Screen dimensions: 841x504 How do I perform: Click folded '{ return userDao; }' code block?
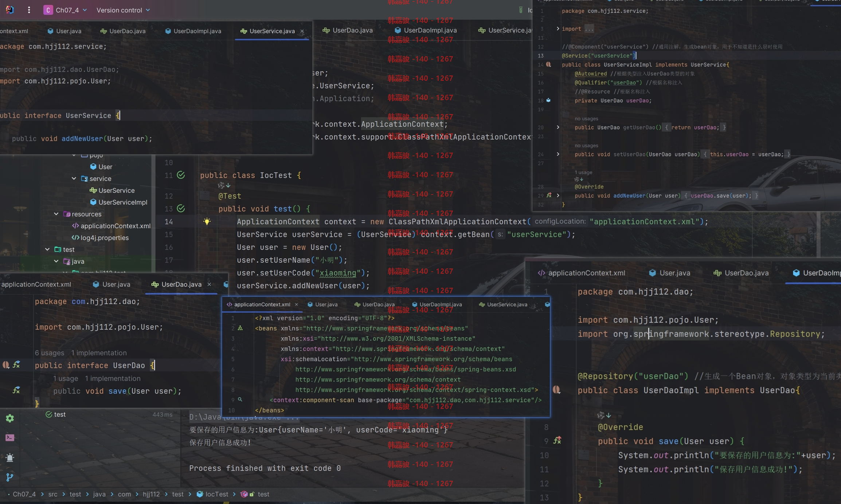click(x=695, y=127)
